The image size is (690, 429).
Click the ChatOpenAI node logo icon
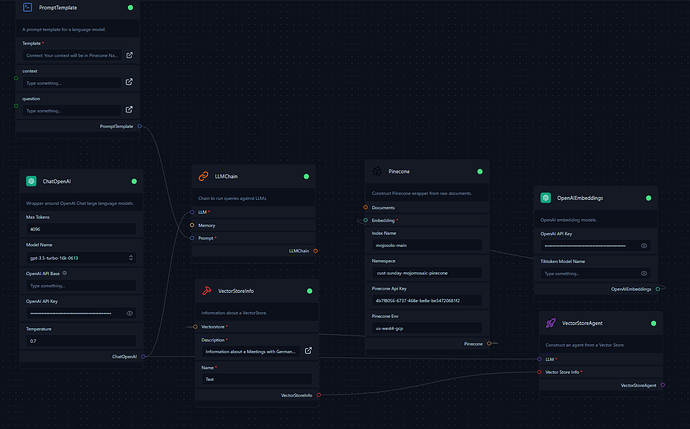(x=31, y=181)
